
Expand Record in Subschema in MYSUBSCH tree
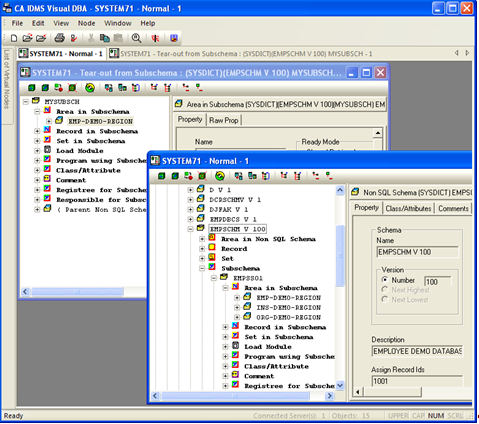click(37, 131)
